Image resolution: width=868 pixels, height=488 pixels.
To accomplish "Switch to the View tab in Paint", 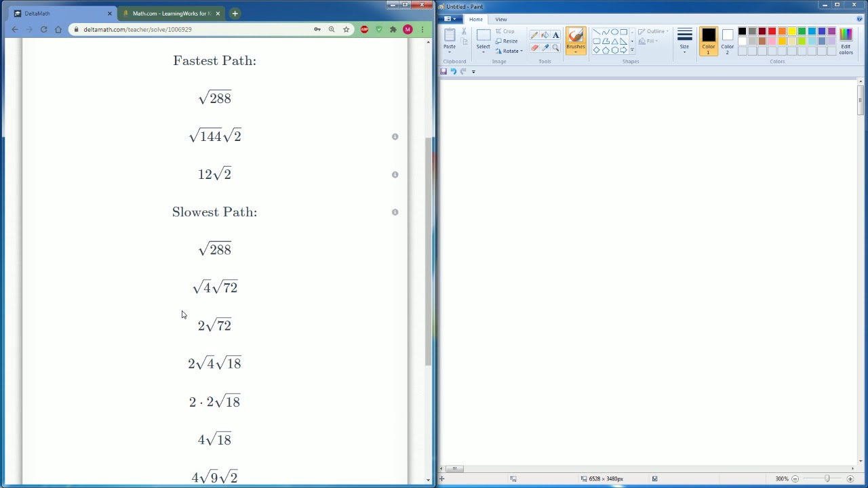I will [x=501, y=19].
